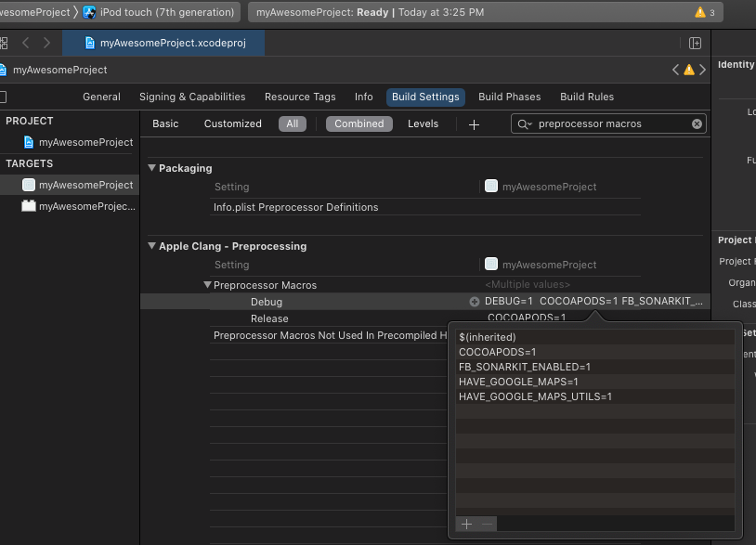
Task: Go forward with the right navigation arrow
Action: point(46,43)
